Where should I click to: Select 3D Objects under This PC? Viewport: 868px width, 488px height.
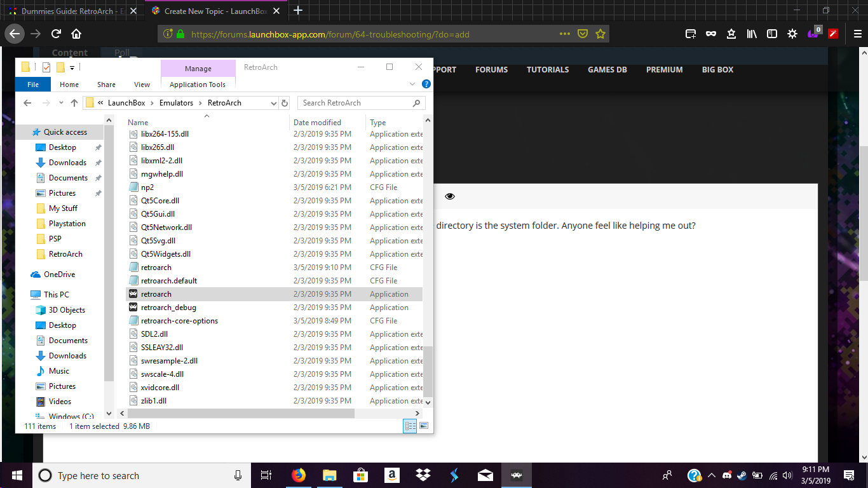pos(67,310)
